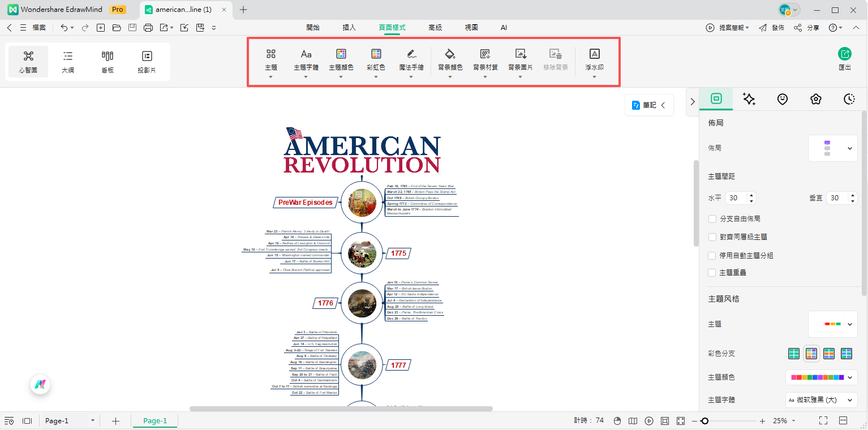Switch to the 高級 ribbon tab
The width and height of the screenshot is (868, 430).
tap(435, 27)
